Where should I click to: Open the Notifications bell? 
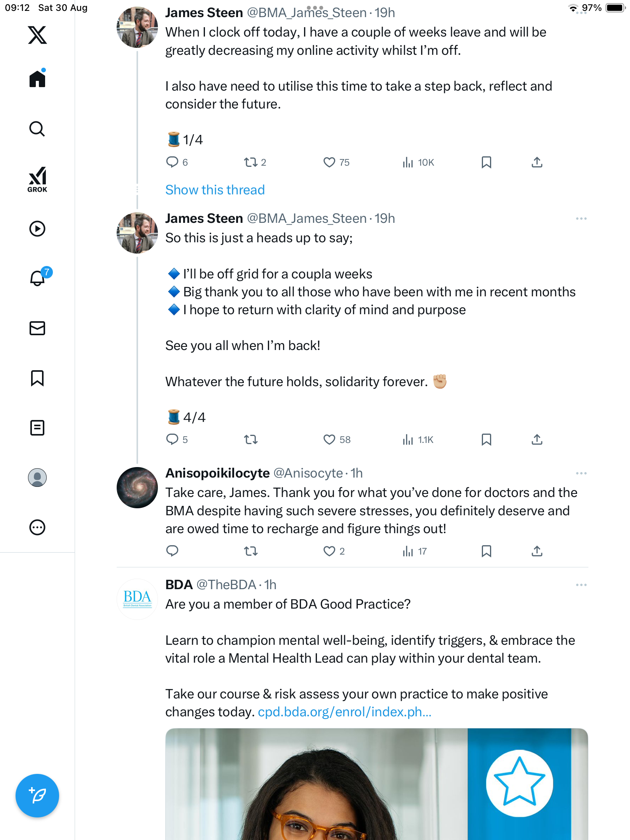pyautogui.click(x=37, y=278)
